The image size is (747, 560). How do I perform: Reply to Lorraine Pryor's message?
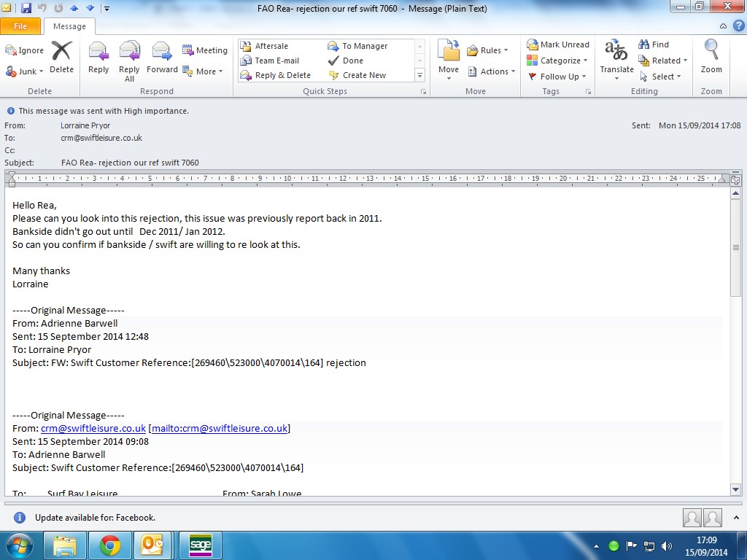(x=98, y=58)
